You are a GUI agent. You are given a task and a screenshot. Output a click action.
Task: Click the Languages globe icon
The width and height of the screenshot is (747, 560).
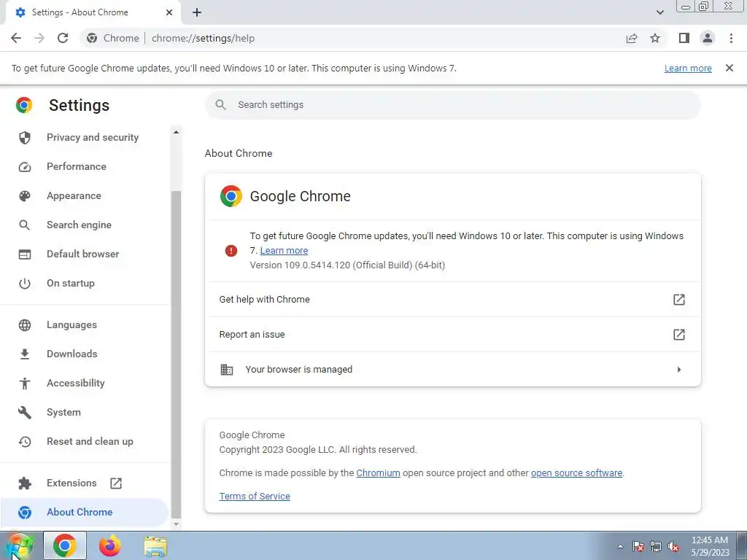[25, 324]
